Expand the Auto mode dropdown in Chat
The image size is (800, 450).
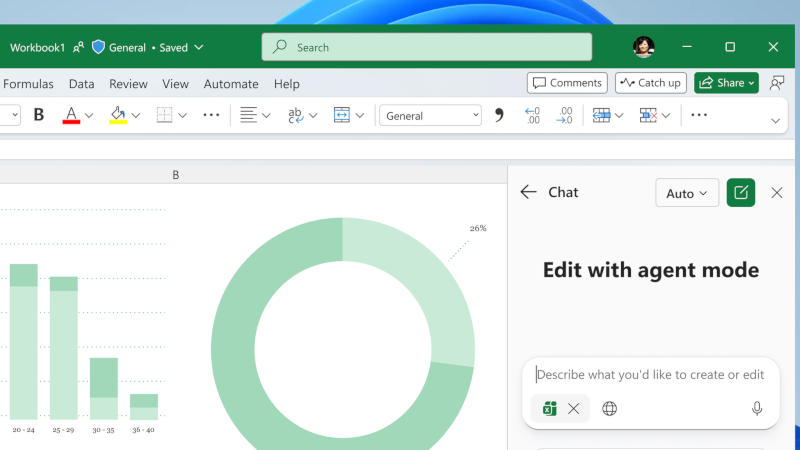pyautogui.click(x=686, y=193)
